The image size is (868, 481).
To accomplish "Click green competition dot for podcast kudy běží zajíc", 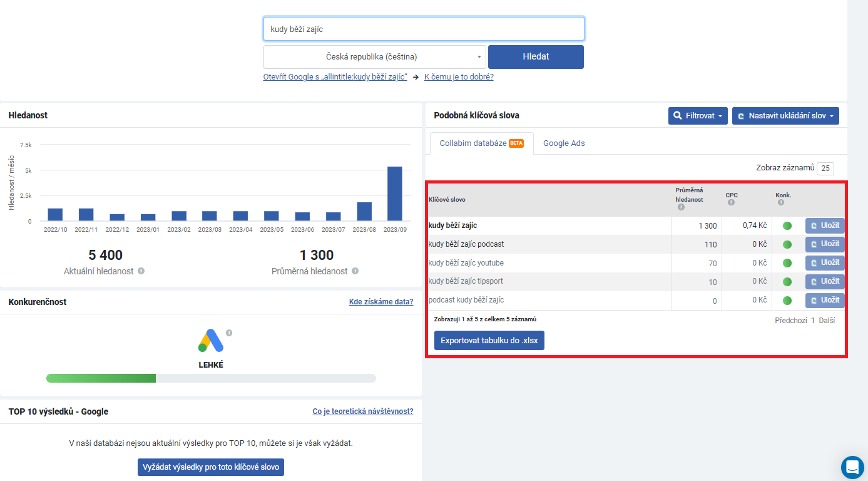I will [787, 301].
